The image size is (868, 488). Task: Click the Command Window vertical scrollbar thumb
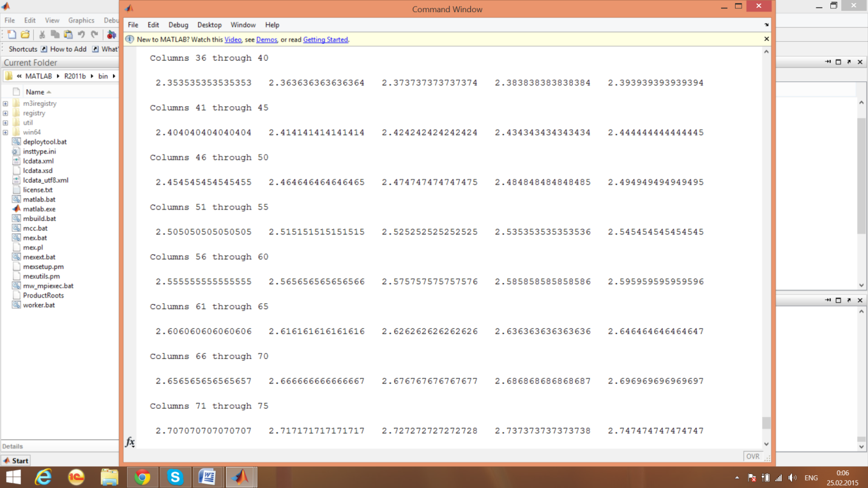[x=767, y=422]
